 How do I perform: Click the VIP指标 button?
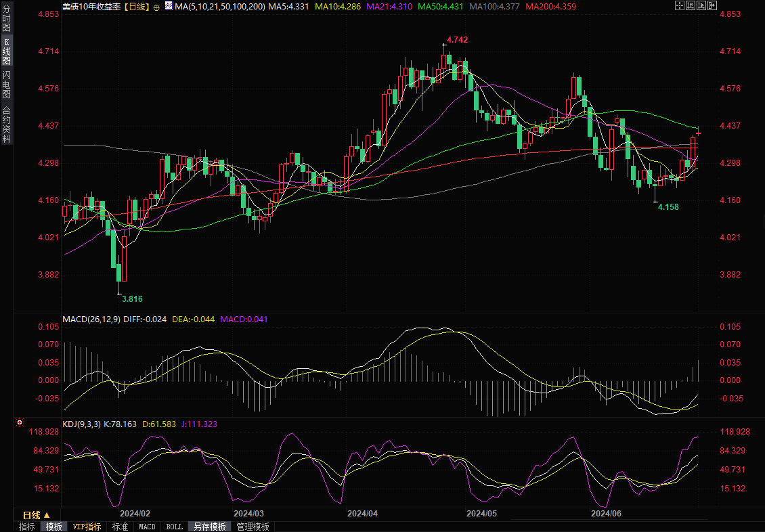coord(87,527)
